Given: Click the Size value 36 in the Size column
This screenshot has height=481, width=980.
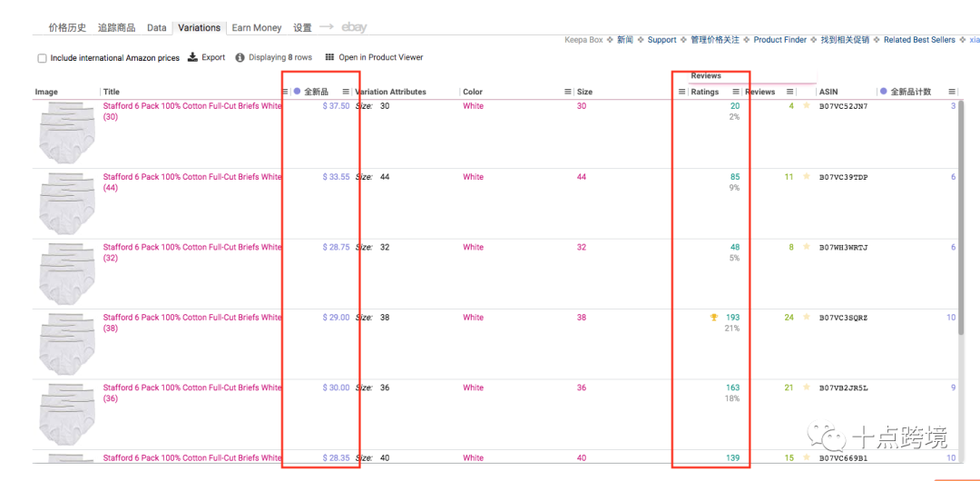Looking at the screenshot, I should coord(582,388).
